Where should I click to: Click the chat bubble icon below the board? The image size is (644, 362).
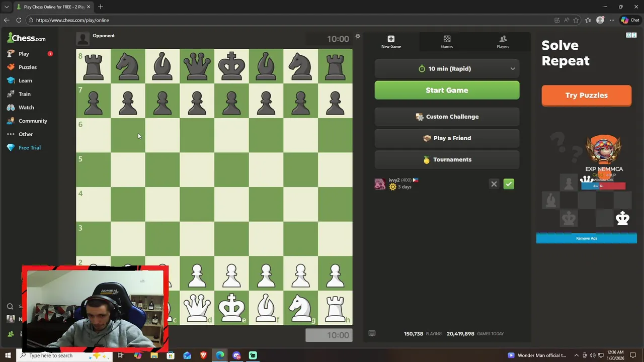[372, 333]
